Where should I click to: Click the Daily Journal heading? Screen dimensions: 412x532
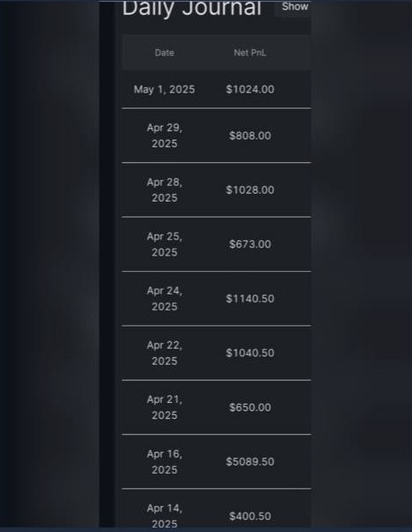tap(192, 8)
